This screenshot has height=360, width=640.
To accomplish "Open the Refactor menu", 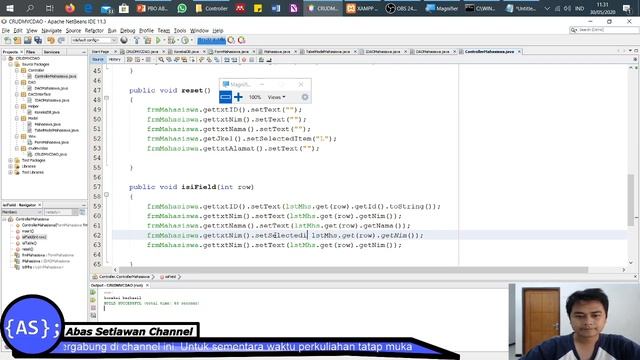I will pos(94,31).
